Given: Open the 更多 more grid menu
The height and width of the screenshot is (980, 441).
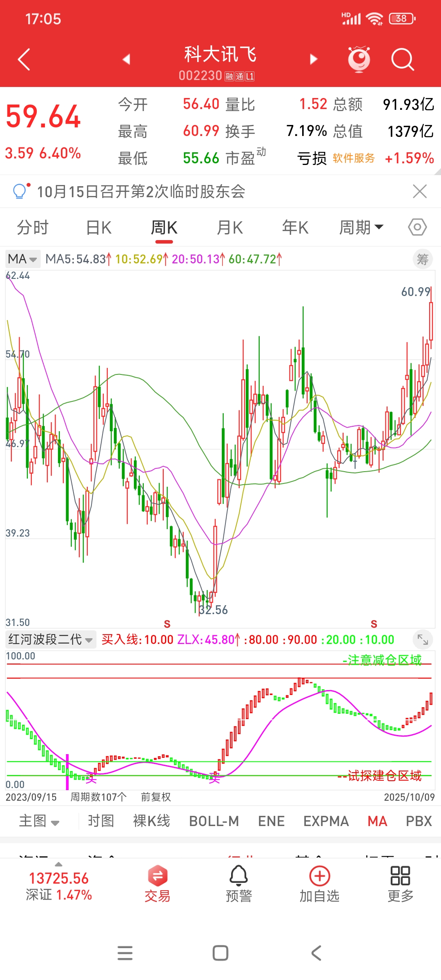Looking at the screenshot, I should [x=400, y=884].
